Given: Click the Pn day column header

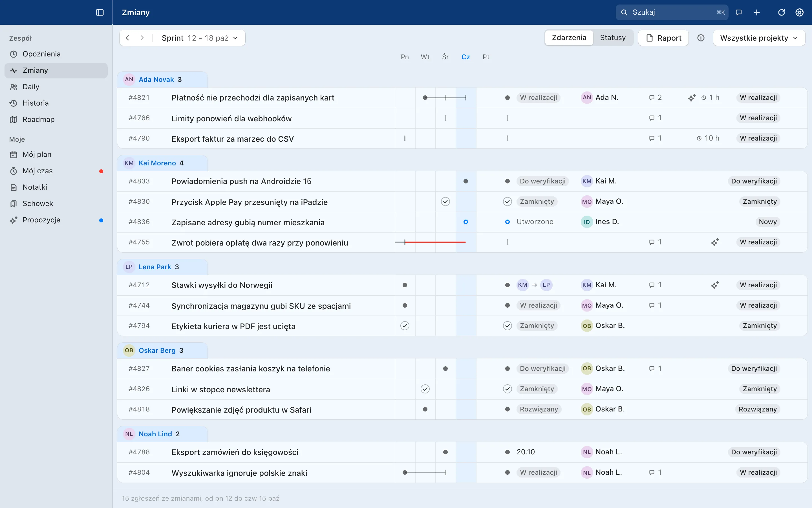Looking at the screenshot, I should click(405, 57).
